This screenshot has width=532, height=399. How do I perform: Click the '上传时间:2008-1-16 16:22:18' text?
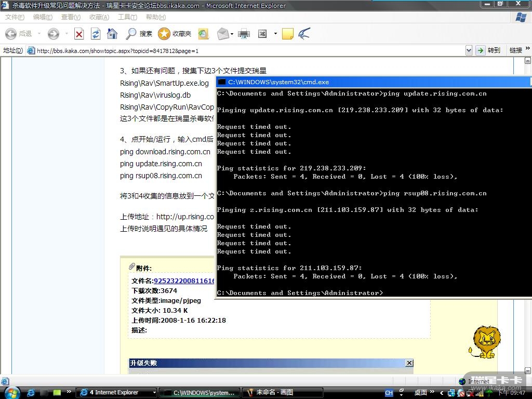179,320
